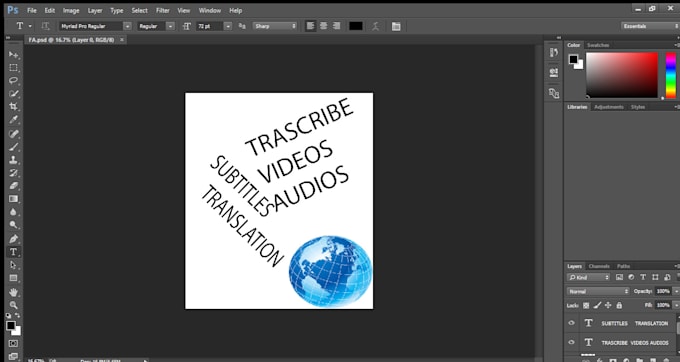Toggle center text alignment

click(x=324, y=26)
